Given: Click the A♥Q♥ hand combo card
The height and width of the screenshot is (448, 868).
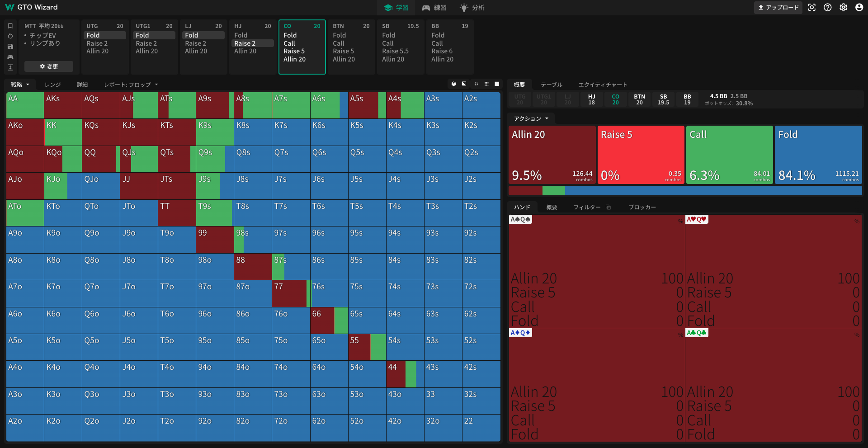Looking at the screenshot, I should tap(774, 271).
